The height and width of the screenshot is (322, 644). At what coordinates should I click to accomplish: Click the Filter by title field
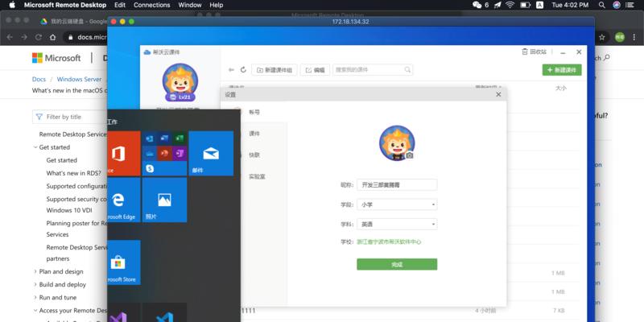tap(70, 117)
